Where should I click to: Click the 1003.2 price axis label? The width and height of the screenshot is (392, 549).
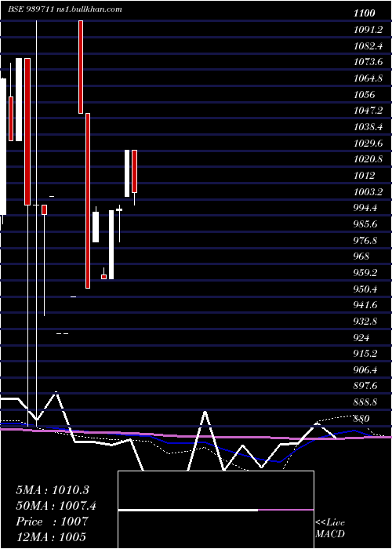(x=368, y=192)
